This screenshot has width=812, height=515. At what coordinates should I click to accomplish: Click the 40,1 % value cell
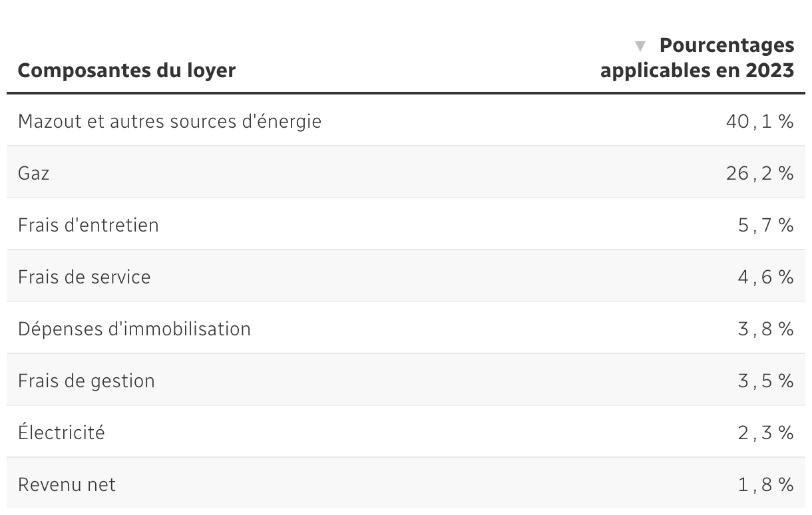coord(760,121)
